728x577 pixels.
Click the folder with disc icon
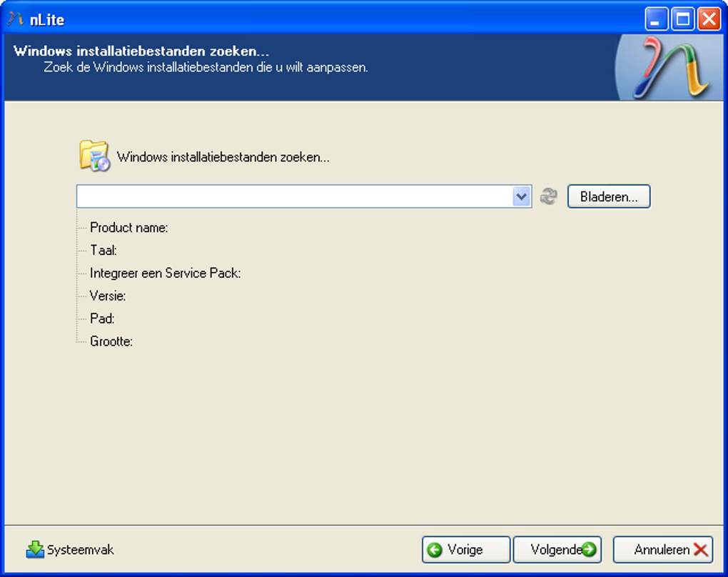pyautogui.click(x=94, y=156)
